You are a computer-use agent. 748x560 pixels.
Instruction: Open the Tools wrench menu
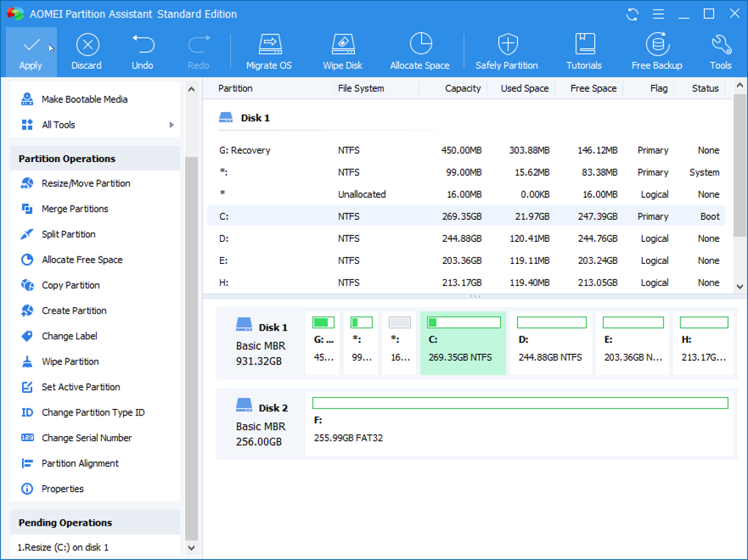pos(720,45)
